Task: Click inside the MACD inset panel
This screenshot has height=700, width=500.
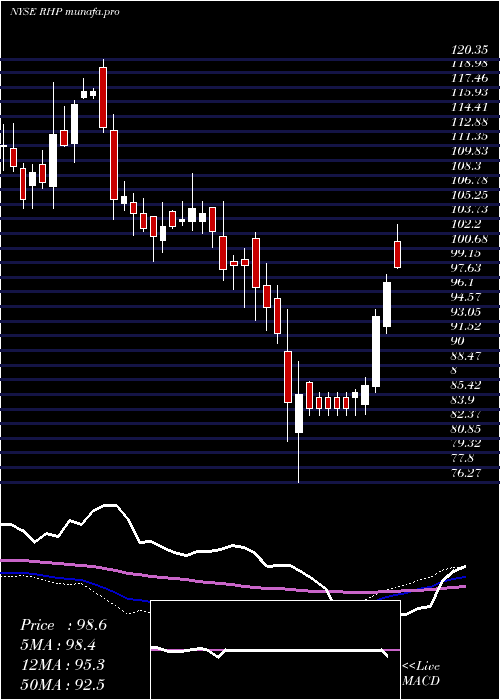Action: pos(275,650)
